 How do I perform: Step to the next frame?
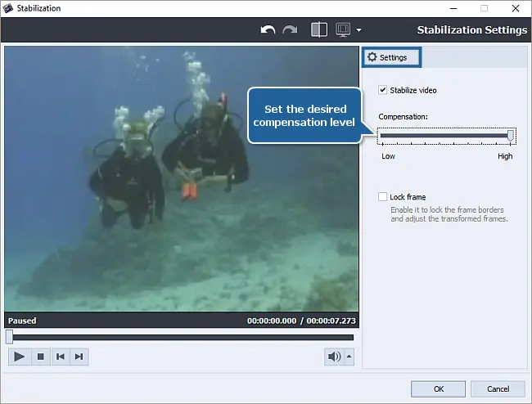tap(79, 357)
